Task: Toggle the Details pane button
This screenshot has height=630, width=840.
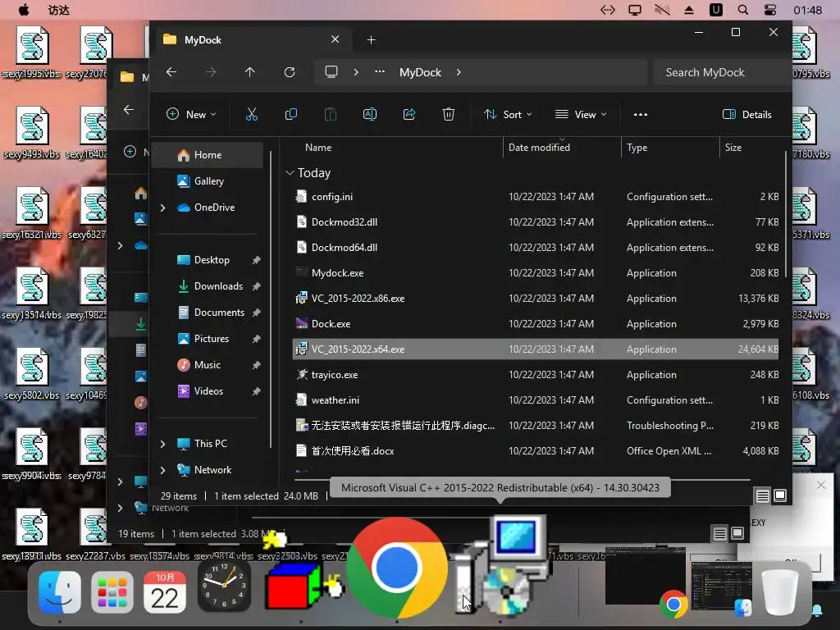Action: click(746, 114)
